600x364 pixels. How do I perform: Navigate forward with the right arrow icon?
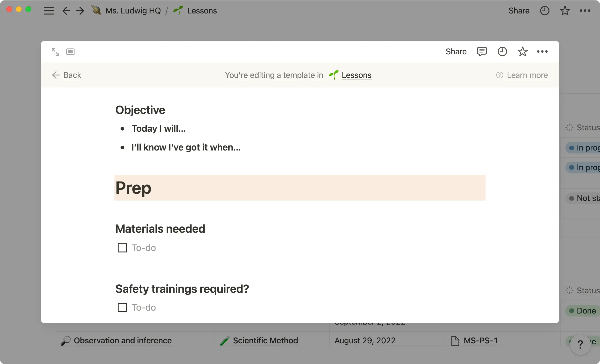pyautogui.click(x=80, y=11)
